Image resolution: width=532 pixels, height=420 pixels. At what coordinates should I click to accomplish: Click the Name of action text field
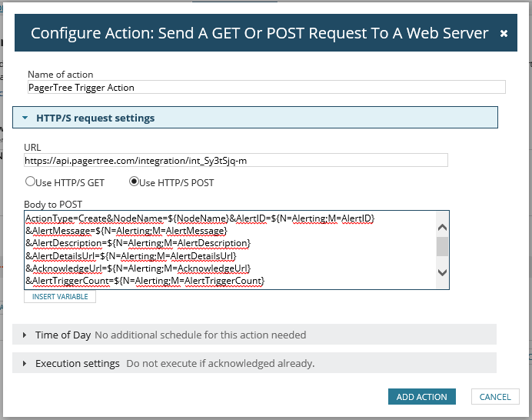pyautogui.click(x=265, y=88)
